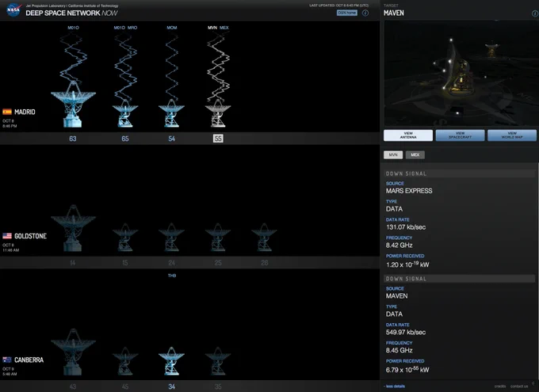Click the THB label above Canberra antenna 34
This screenshot has width=539, height=392.
coord(172,276)
